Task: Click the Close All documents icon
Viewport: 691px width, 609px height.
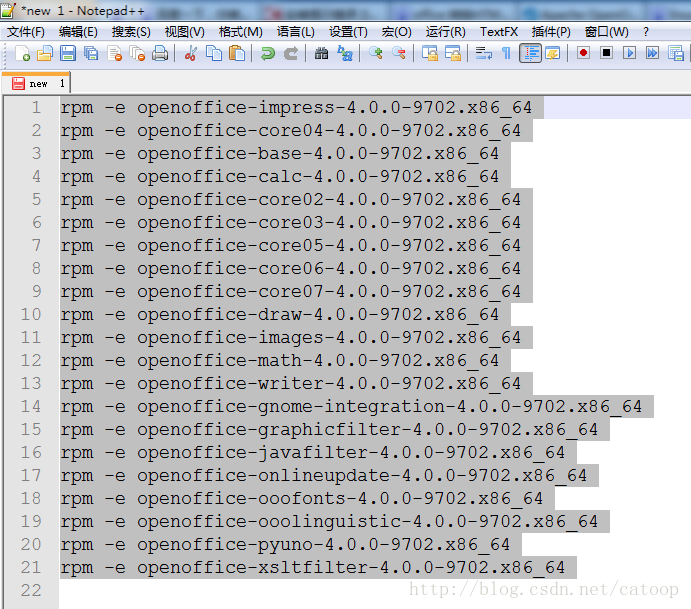Action: pos(137,53)
